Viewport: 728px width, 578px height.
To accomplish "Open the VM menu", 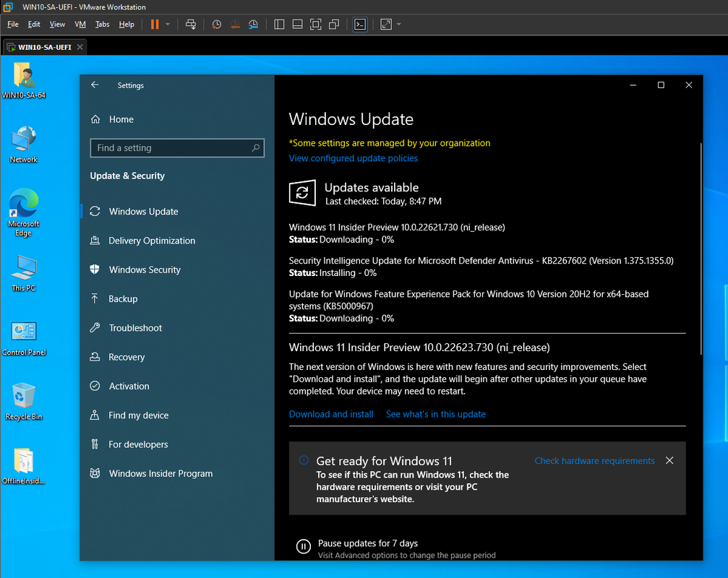I will tap(80, 24).
